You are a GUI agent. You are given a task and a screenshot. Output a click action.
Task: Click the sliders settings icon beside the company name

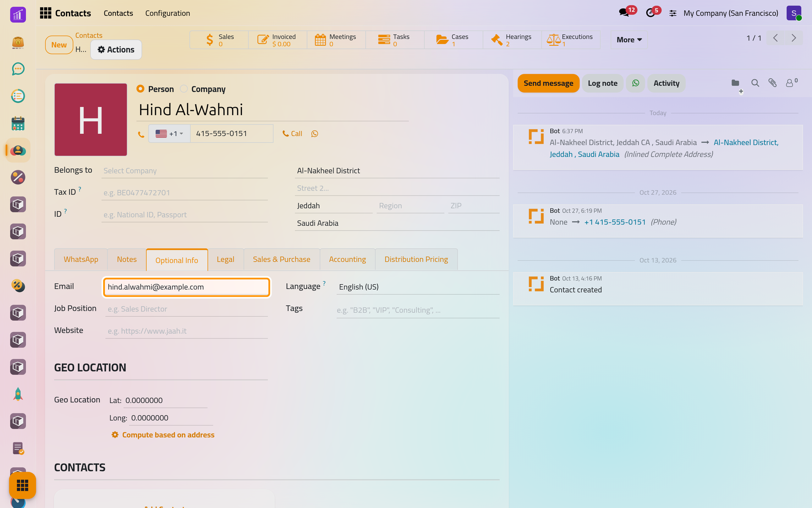[673, 14]
